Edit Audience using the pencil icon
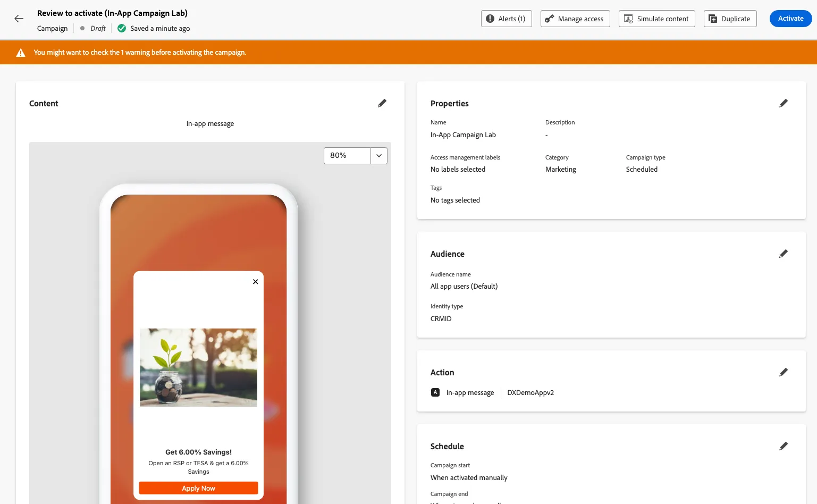This screenshot has height=504, width=817. coord(784,254)
